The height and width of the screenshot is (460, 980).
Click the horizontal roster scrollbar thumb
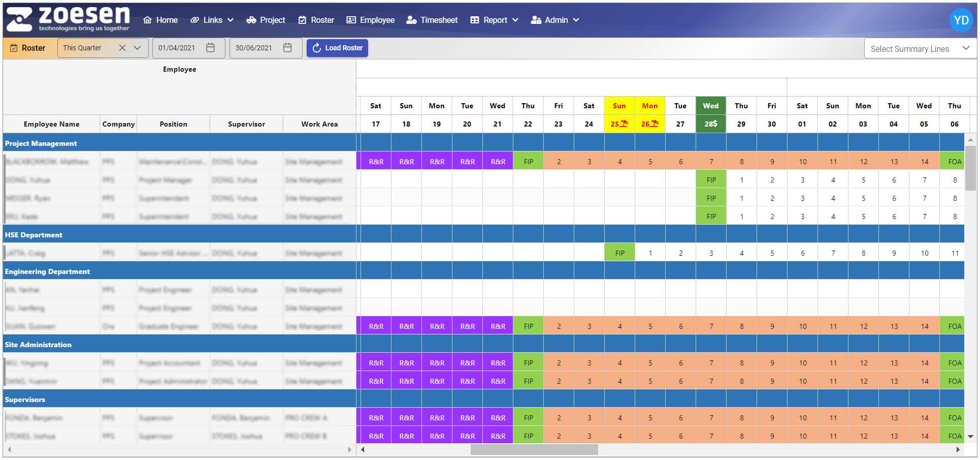(534, 449)
